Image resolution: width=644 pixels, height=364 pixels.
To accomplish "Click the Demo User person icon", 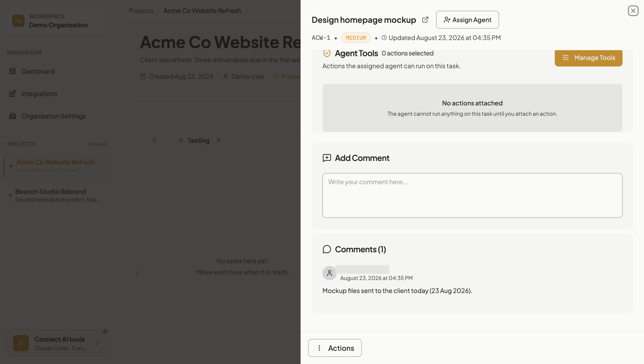I will click(225, 76).
